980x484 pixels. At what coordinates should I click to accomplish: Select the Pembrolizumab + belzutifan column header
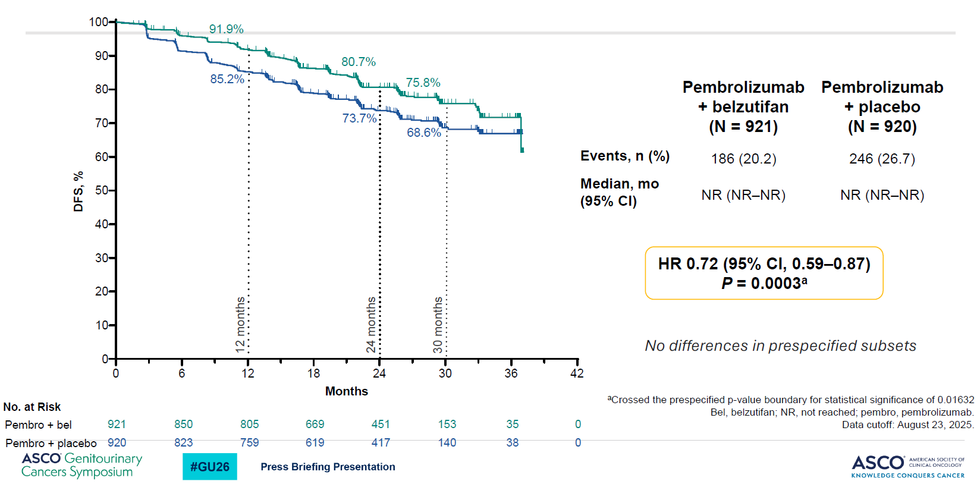[x=743, y=107]
